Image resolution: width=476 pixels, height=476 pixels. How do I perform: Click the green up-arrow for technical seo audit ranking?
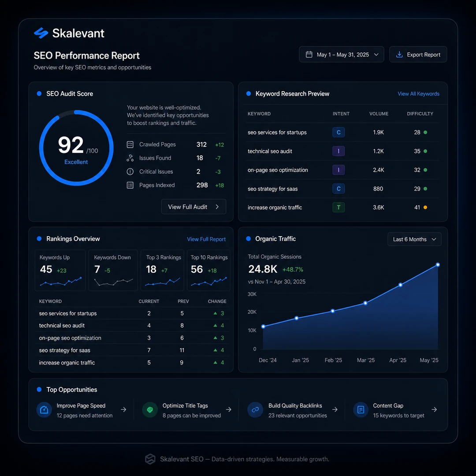(215, 325)
